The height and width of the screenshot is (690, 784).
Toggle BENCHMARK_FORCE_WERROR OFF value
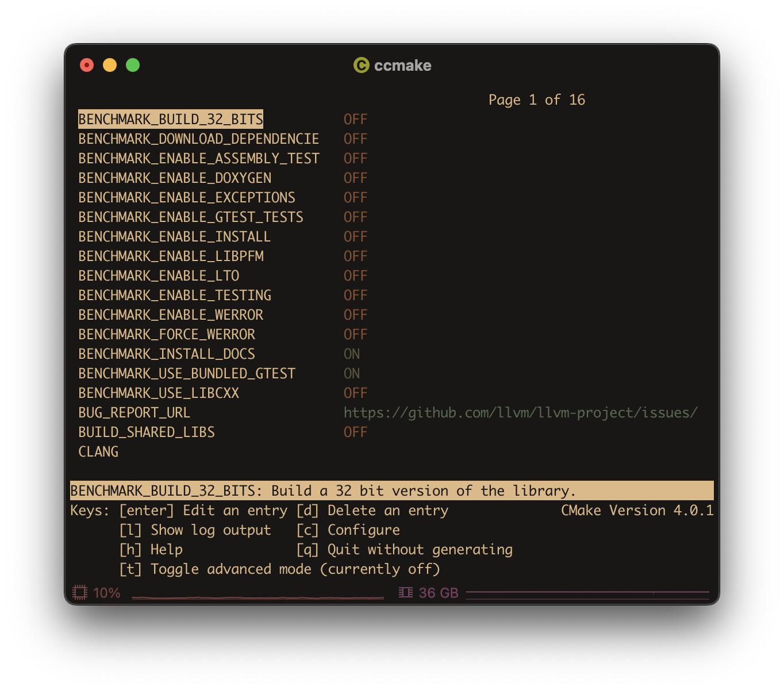[355, 334]
